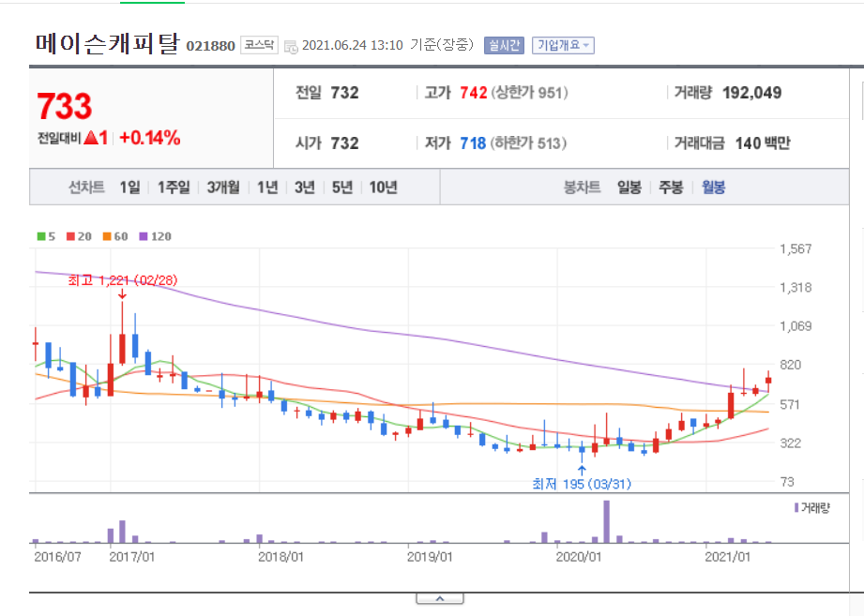This screenshot has height=616, width=864.
Task: Click the timestamp 2021.06.24 13:10
Action: click(353, 45)
